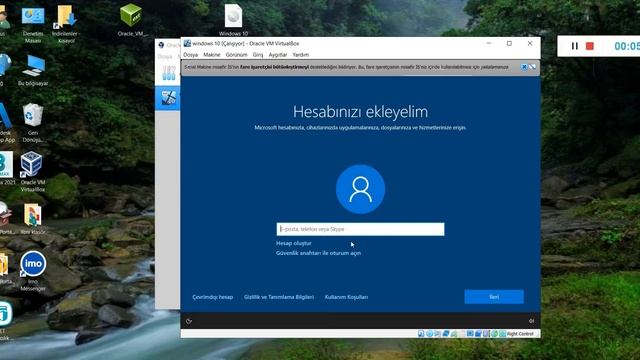This screenshot has width=640, height=360.
Task: Select the Yeni klasör desktop folder
Action: pyautogui.click(x=33, y=219)
